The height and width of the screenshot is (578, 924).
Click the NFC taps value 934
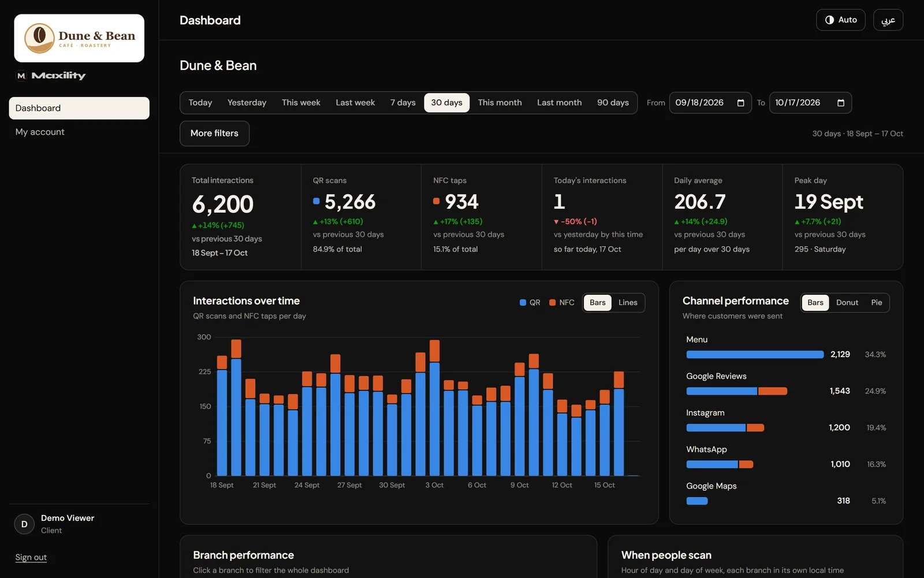click(x=461, y=202)
